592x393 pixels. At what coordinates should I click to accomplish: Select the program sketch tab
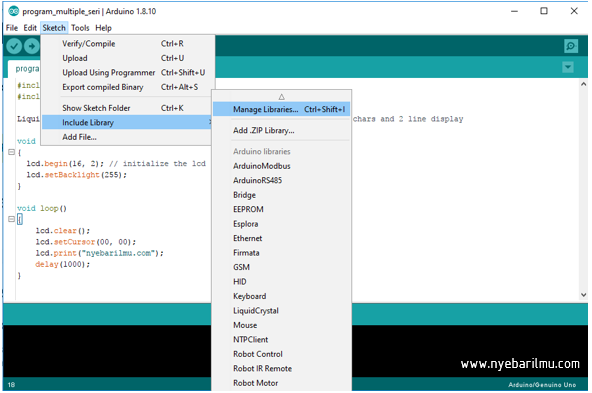click(25, 69)
